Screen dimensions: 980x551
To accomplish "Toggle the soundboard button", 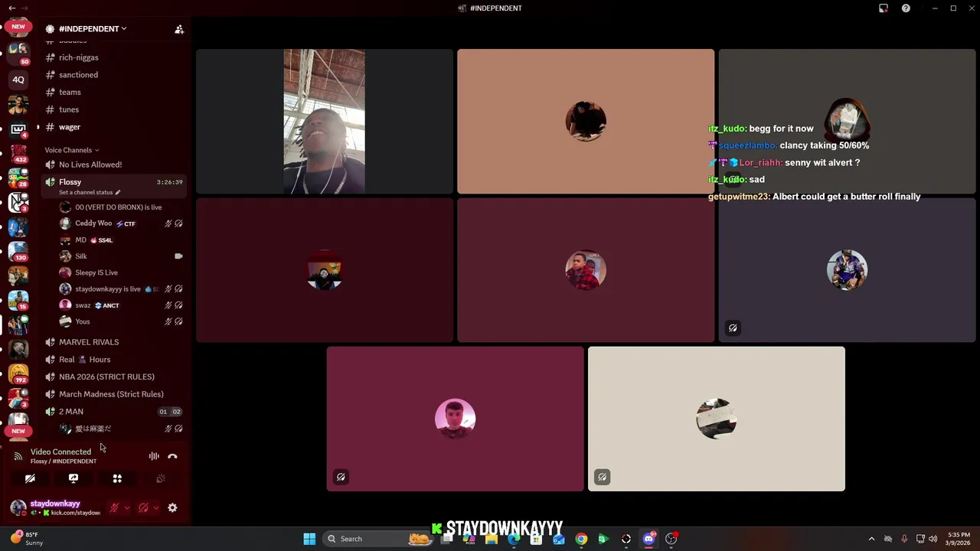I will (161, 478).
